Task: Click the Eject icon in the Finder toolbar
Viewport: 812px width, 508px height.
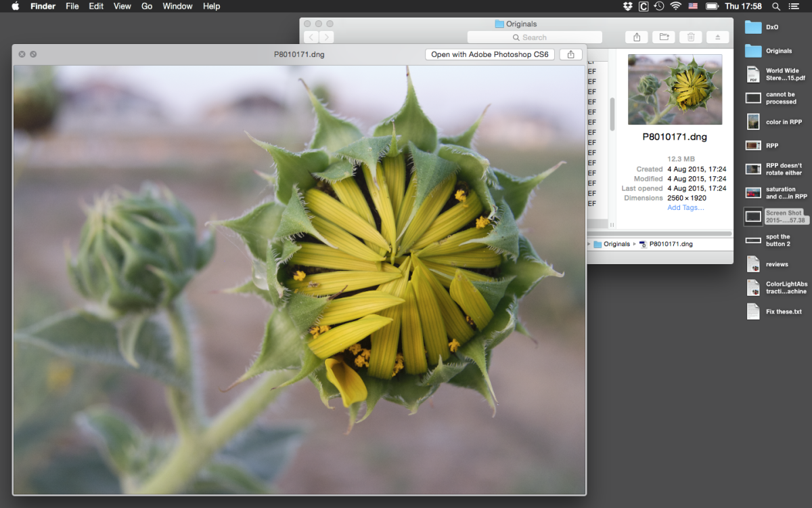Action: [x=717, y=37]
